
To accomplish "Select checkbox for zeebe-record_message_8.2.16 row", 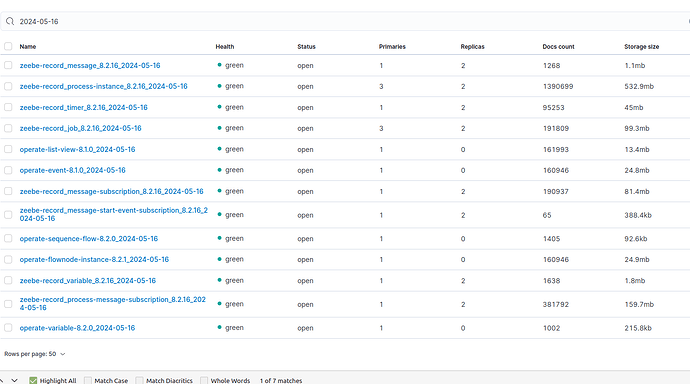I will click(8, 65).
